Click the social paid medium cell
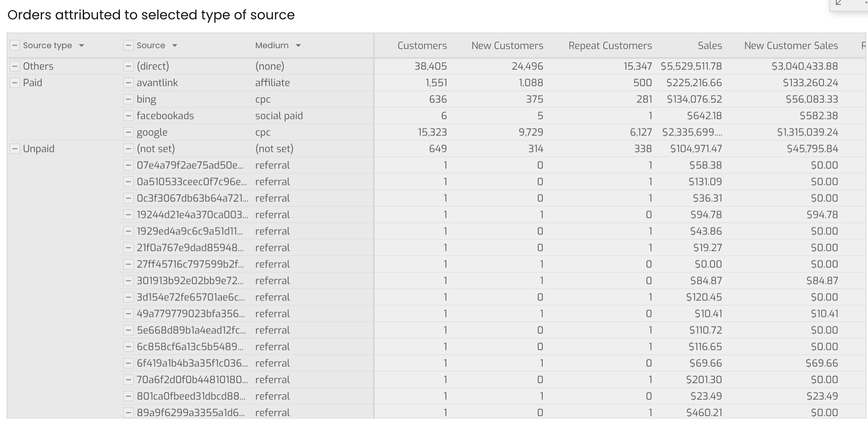868x426 pixels. [x=279, y=116]
